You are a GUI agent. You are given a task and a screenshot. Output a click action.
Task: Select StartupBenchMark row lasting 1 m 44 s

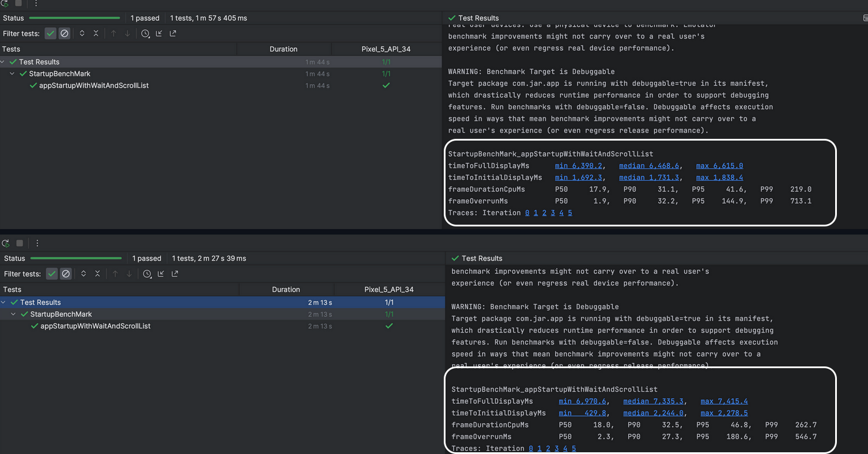tap(221, 74)
